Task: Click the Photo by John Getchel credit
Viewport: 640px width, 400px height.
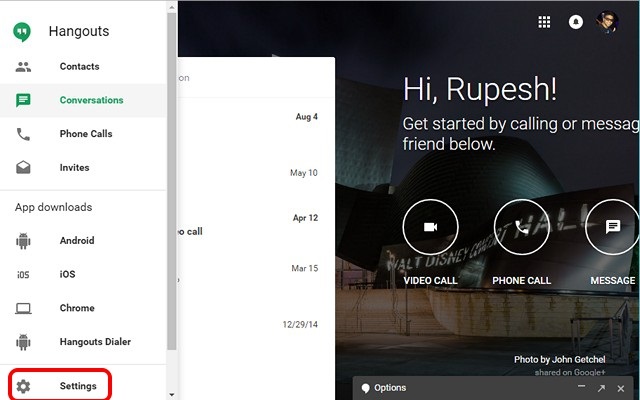Action: point(560,360)
